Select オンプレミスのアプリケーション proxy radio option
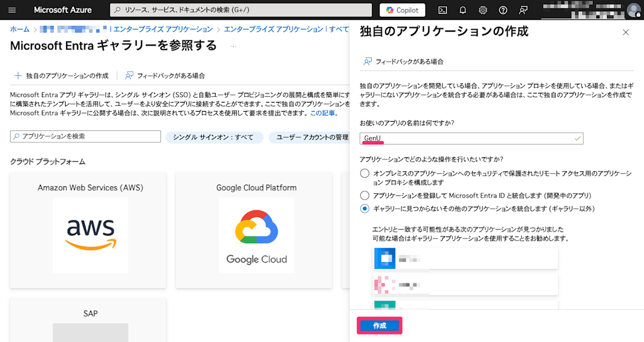 [365, 173]
